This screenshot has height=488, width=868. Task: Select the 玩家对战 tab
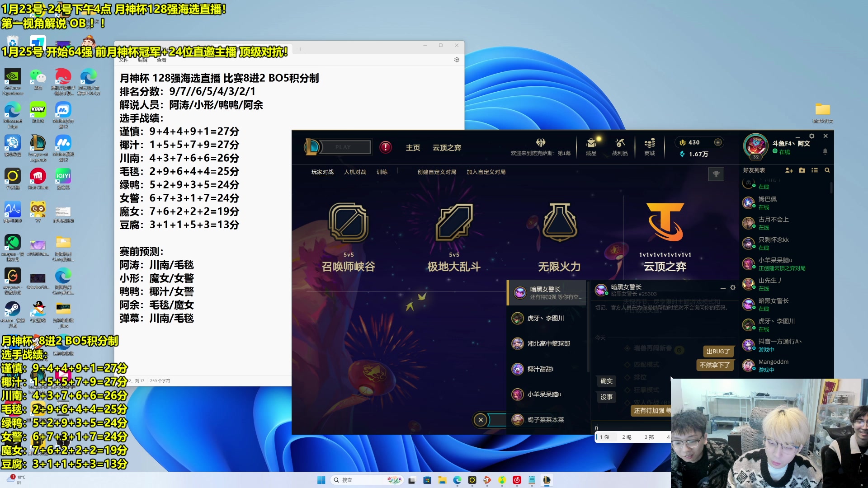point(322,172)
